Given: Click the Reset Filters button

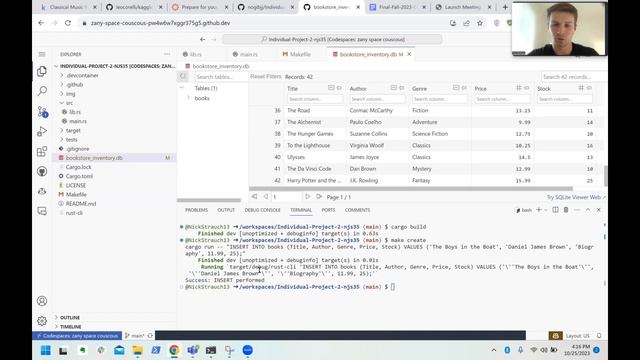Looking at the screenshot, I should point(266,76).
